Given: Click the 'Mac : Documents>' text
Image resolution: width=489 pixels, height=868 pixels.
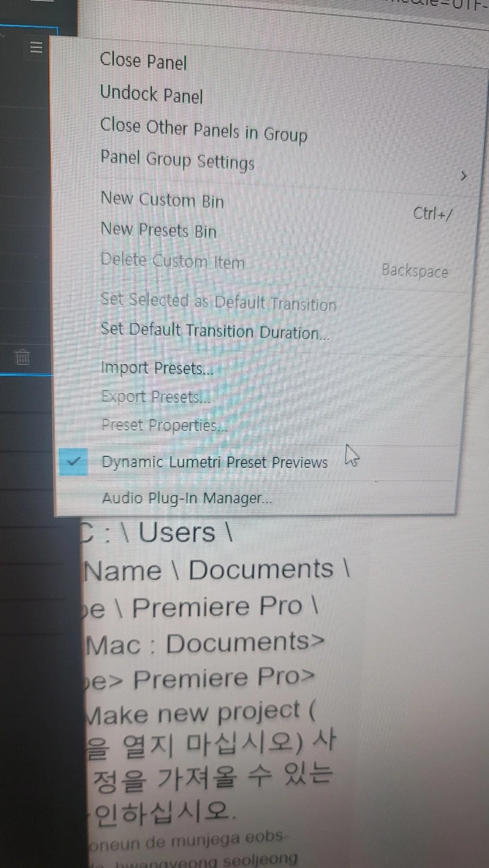Looking at the screenshot, I should pyautogui.click(x=205, y=644).
